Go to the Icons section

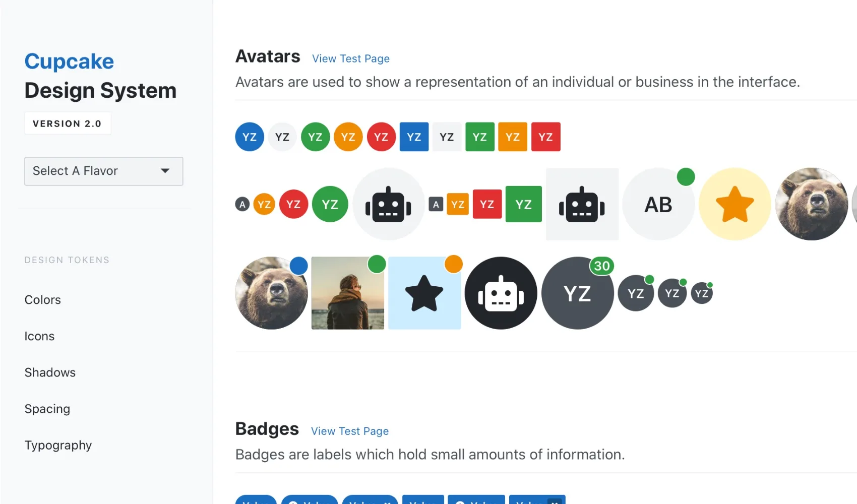click(39, 336)
